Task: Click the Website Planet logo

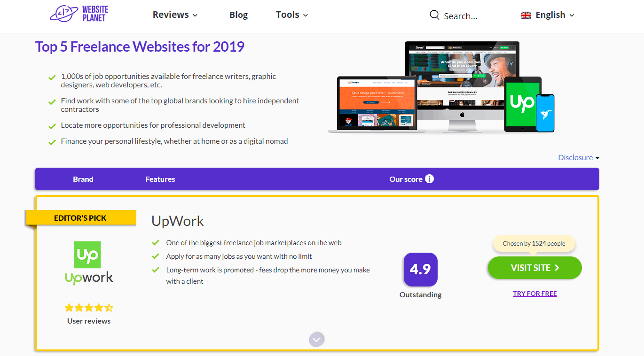Action: (79, 14)
